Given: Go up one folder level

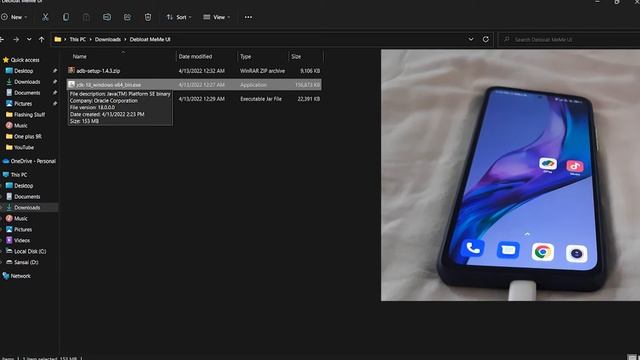Looking at the screenshot, I should [x=42, y=40].
